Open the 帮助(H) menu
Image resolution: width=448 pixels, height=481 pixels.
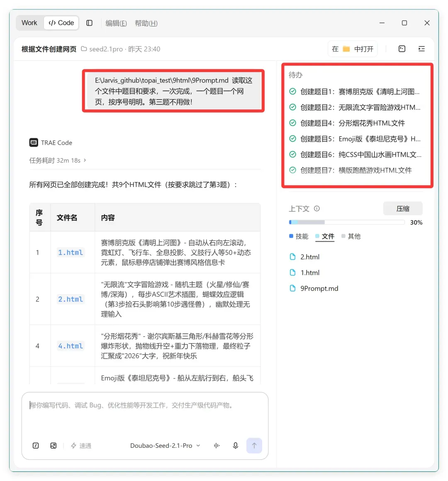tap(146, 23)
